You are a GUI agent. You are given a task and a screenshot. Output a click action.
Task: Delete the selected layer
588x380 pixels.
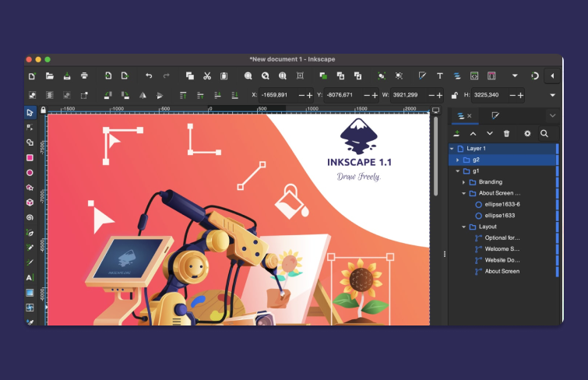[507, 133]
